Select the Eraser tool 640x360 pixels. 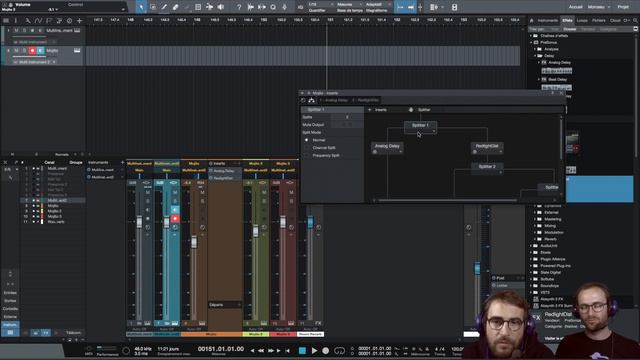[x=176, y=7]
